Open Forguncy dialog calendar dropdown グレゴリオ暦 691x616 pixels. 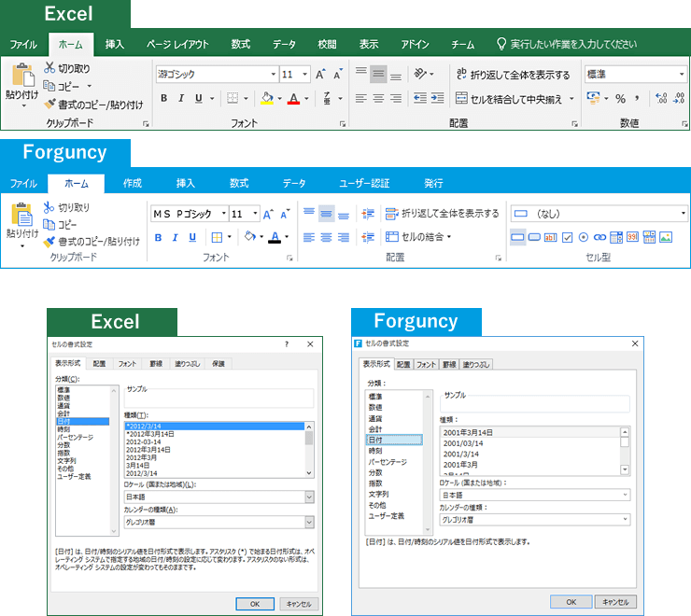[x=625, y=520]
